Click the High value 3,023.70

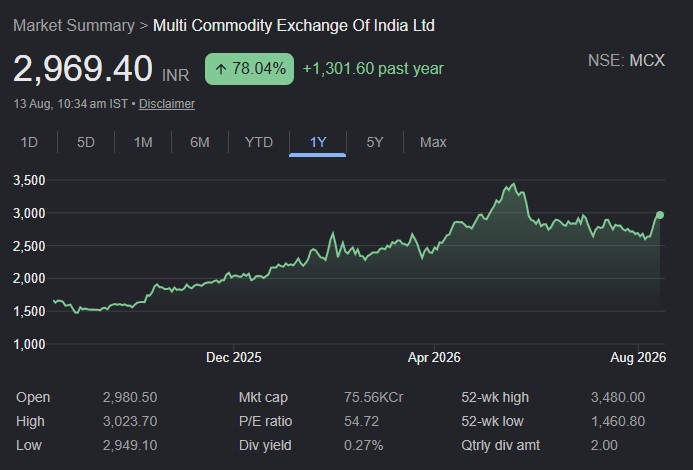[x=130, y=421]
